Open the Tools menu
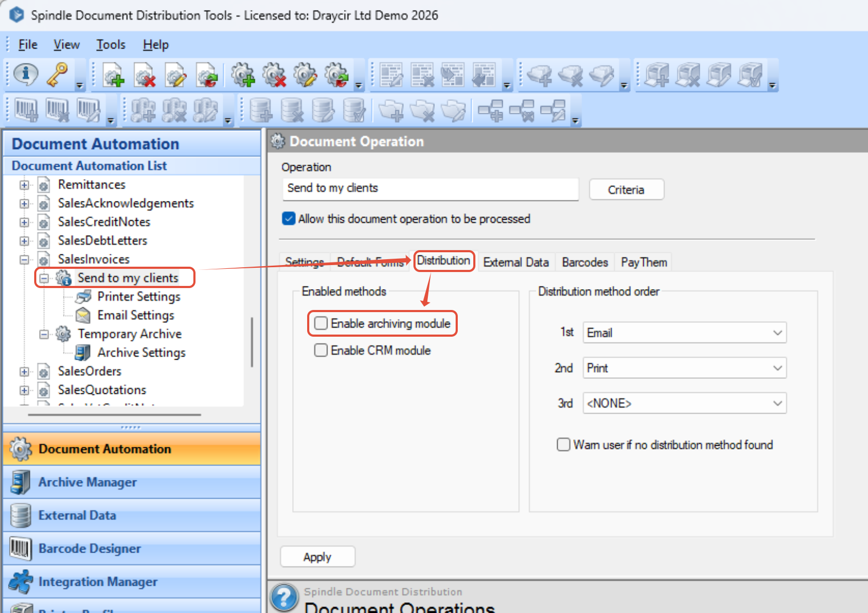This screenshot has width=868, height=613. [111, 44]
